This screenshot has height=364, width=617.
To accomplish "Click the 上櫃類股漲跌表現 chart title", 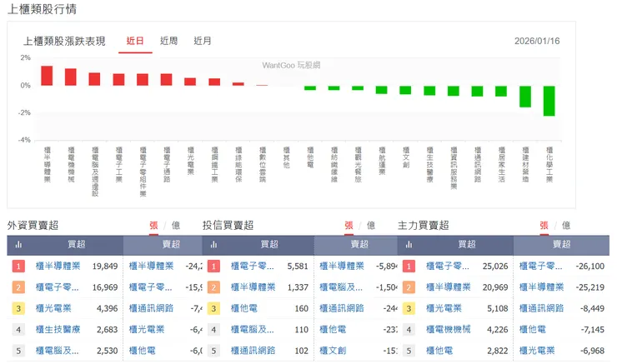I will [x=64, y=42].
